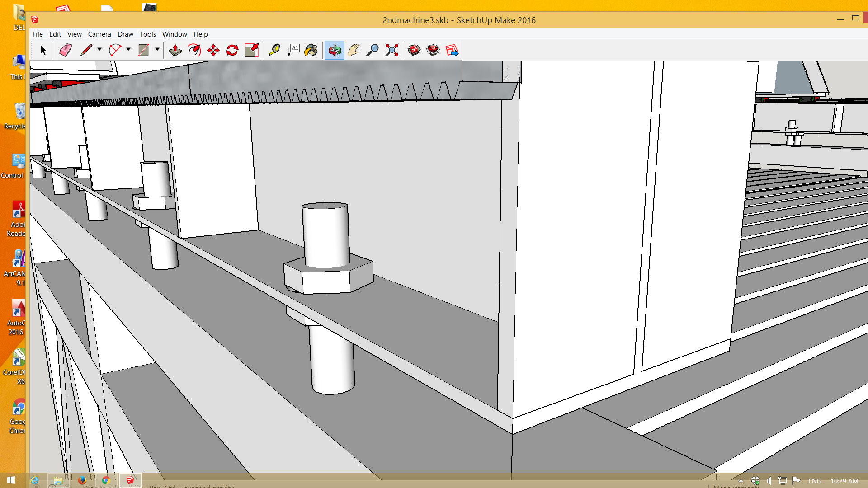Activate the Zoom magnifier tool

[373, 50]
